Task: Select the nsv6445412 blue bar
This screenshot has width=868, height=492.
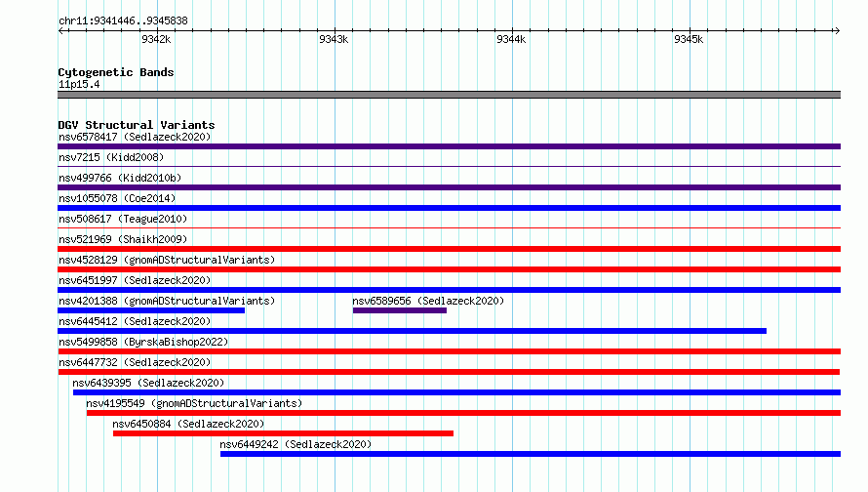Action: tap(412, 331)
